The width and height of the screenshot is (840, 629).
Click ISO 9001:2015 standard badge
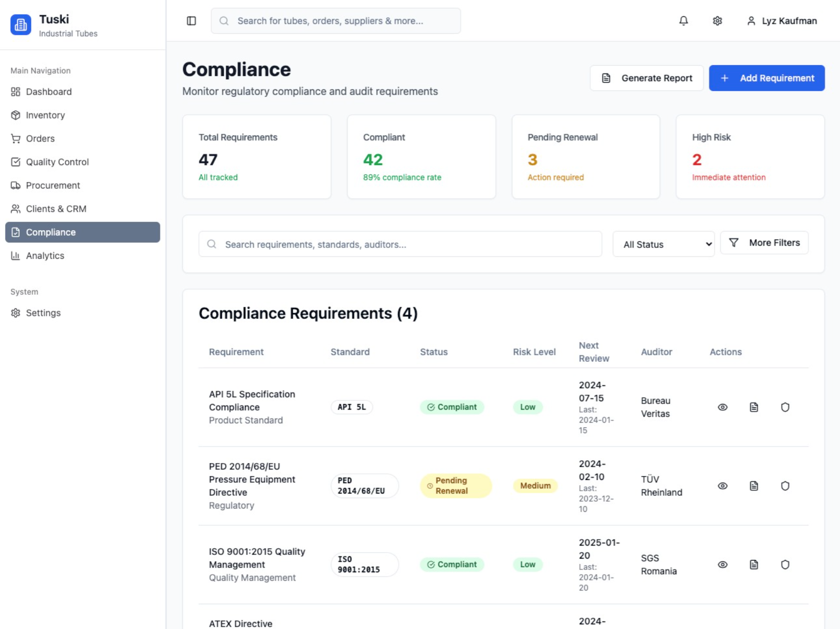pyautogui.click(x=365, y=564)
